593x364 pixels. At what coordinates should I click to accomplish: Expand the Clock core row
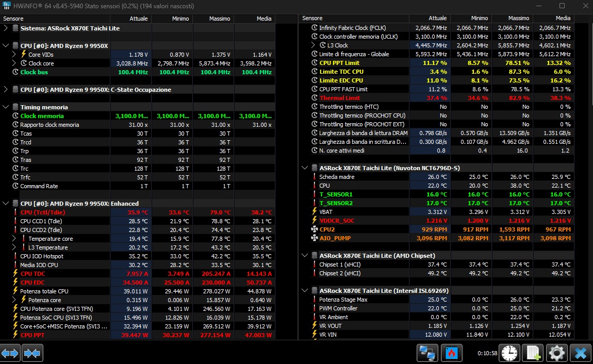coord(14,63)
